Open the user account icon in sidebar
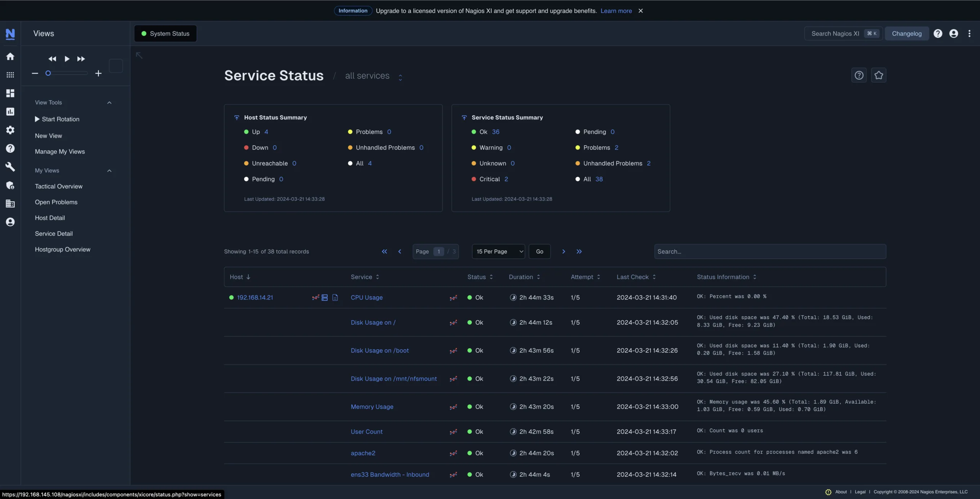Image resolution: width=980 pixels, height=499 pixels. click(10, 222)
